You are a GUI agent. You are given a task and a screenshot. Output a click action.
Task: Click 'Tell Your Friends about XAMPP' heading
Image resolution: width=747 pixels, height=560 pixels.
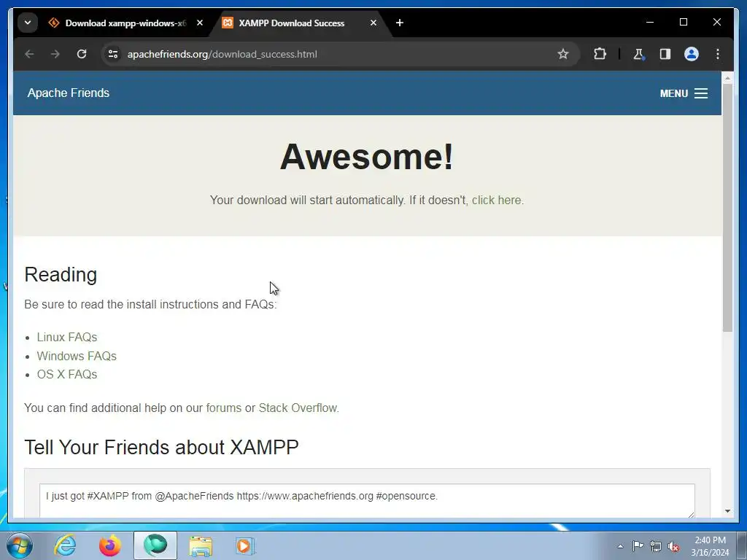pyautogui.click(x=161, y=448)
